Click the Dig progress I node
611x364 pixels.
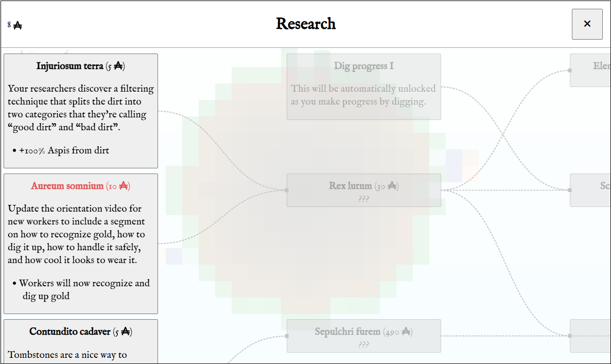[x=363, y=86]
